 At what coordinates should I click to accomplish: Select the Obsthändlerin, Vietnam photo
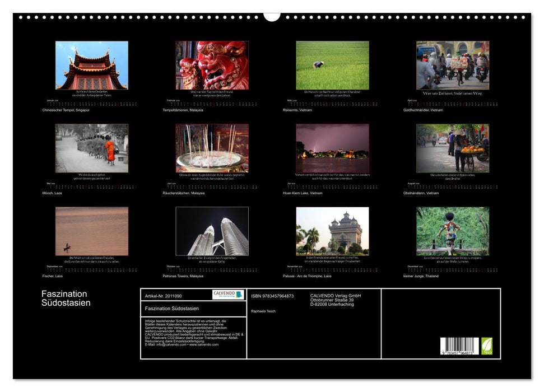(x=452, y=148)
